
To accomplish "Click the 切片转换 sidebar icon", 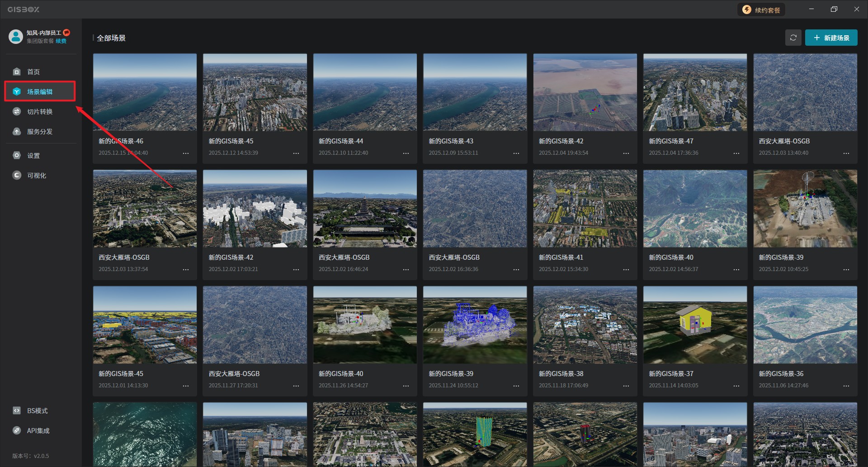I will 17,111.
